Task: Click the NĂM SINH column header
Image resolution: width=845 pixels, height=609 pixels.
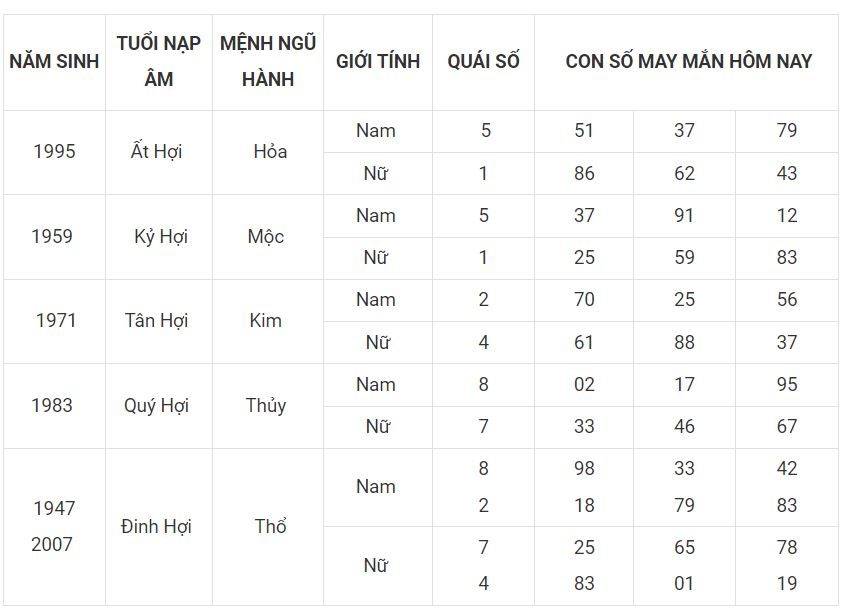Action: click(54, 61)
